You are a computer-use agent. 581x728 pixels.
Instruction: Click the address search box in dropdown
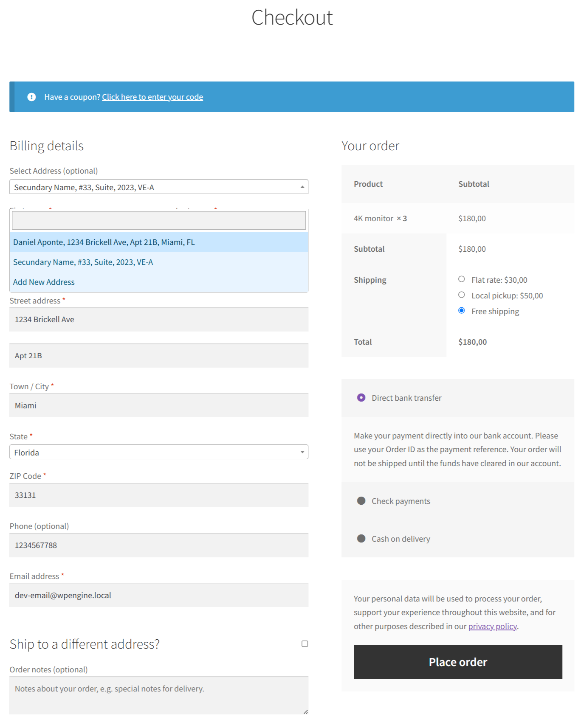[158, 221]
